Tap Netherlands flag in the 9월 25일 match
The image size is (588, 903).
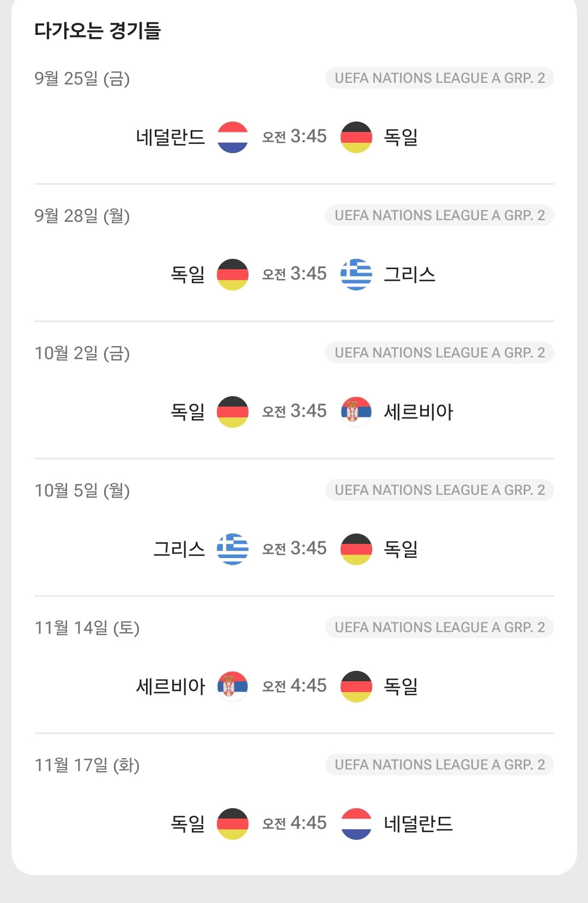pyautogui.click(x=233, y=137)
